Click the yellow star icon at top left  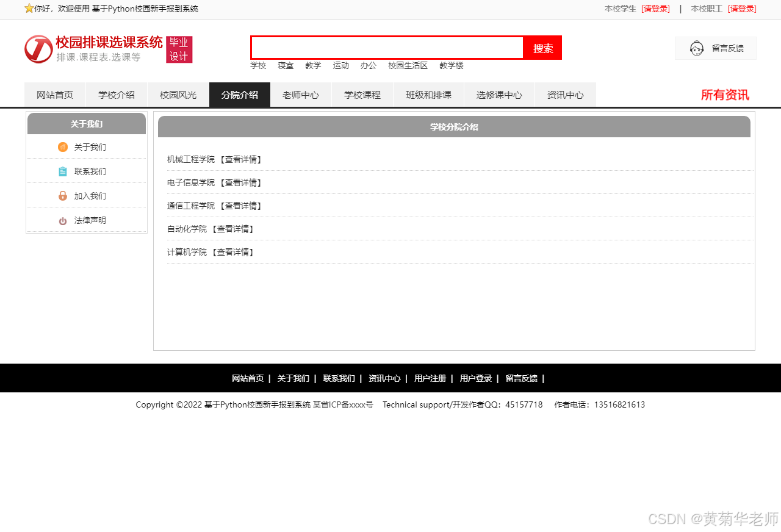[x=29, y=9]
